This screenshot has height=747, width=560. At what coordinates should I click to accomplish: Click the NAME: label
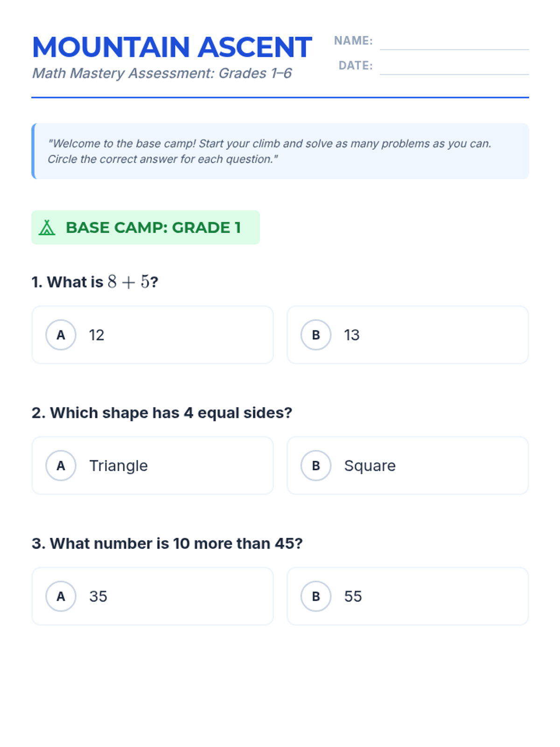tap(353, 41)
